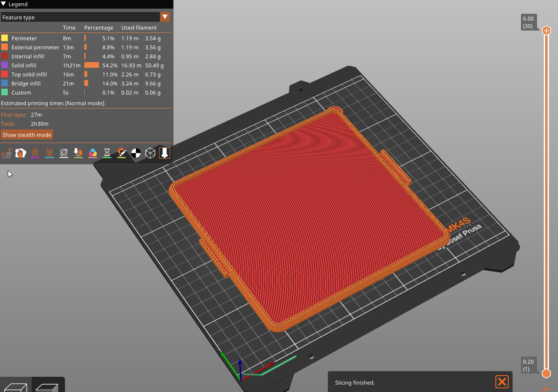Click the Bridge infill label
The height and width of the screenshot is (392, 558).
pos(26,83)
